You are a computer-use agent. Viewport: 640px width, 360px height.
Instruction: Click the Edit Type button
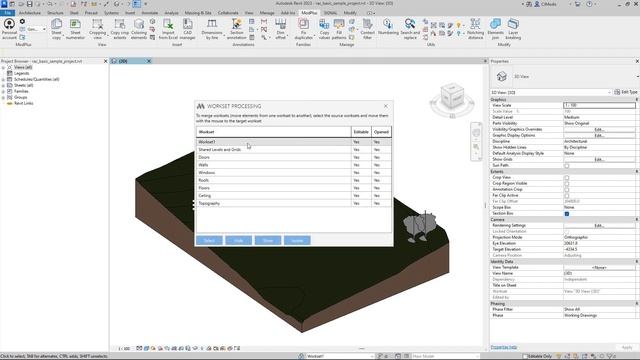click(x=626, y=92)
